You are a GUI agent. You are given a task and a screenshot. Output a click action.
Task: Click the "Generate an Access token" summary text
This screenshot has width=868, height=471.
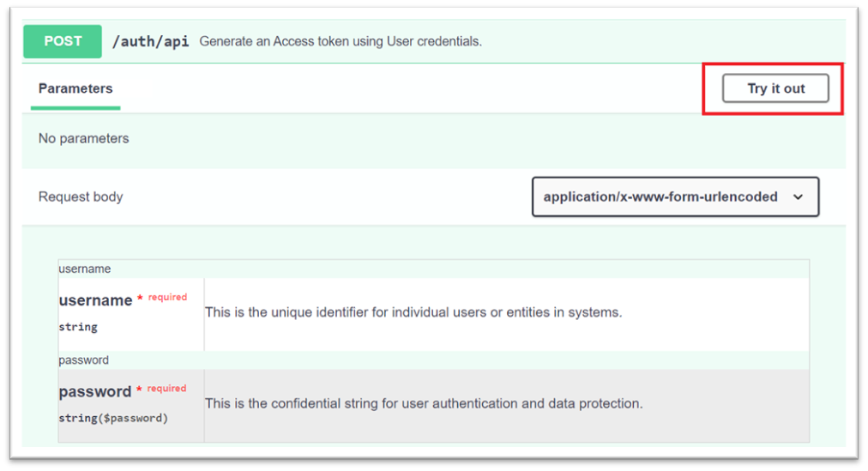point(341,41)
